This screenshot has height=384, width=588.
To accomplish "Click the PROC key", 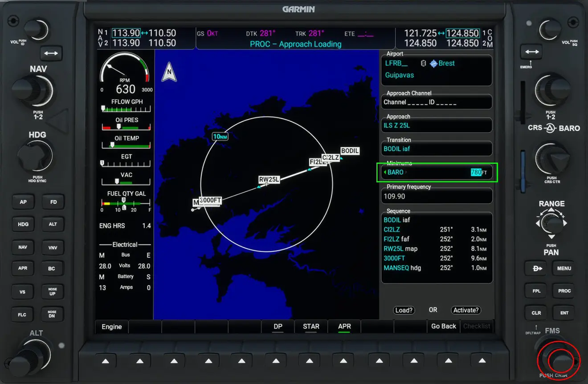I will 564,291.
